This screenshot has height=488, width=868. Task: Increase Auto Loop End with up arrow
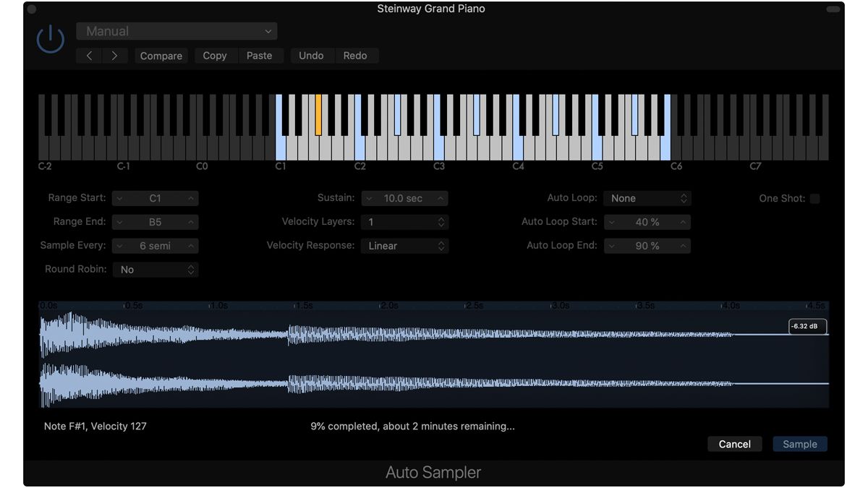point(684,246)
